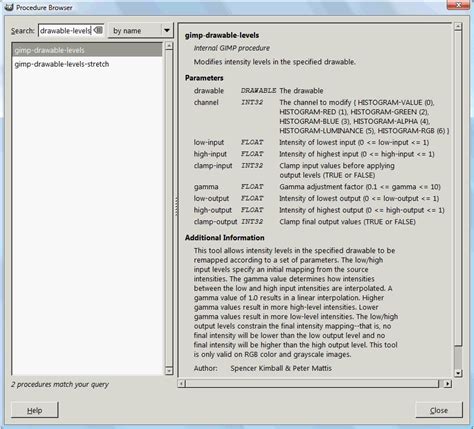Click "Modifies intensity levels in the specified drawable."
Image resolution: width=474 pixels, height=429 pixels.
point(275,62)
